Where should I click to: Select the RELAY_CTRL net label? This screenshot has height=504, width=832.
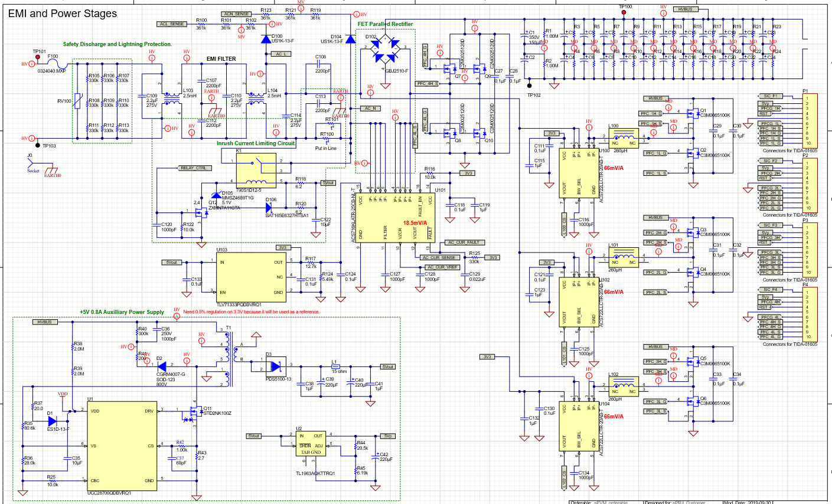pyautogui.click(x=194, y=168)
